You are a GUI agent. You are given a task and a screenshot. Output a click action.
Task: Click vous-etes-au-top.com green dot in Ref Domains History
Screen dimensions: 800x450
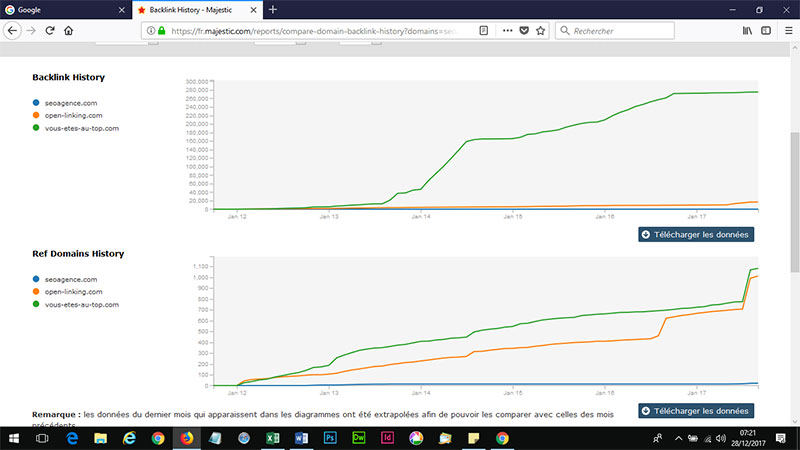tap(36, 304)
